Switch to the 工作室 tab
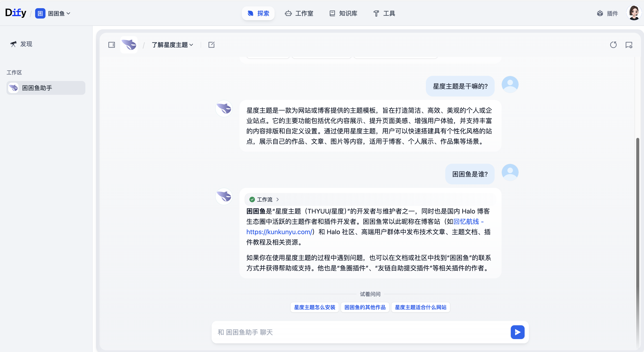This screenshot has width=644, height=352. [x=299, y=13]
